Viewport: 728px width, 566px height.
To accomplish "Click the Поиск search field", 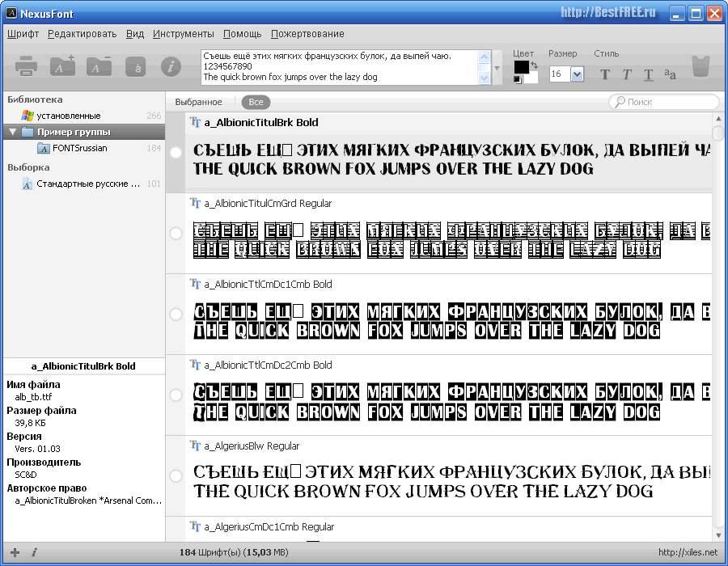I will click(664, 102).
